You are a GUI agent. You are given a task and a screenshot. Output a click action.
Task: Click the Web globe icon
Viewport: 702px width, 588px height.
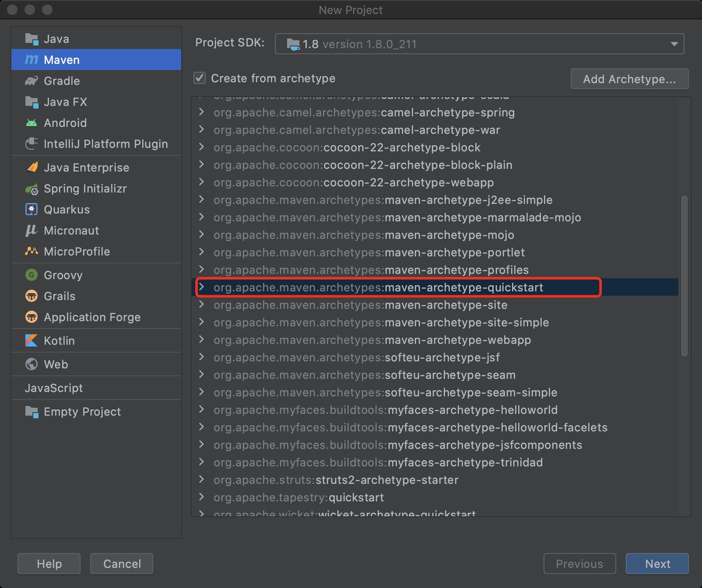click(x=32, y=364)
